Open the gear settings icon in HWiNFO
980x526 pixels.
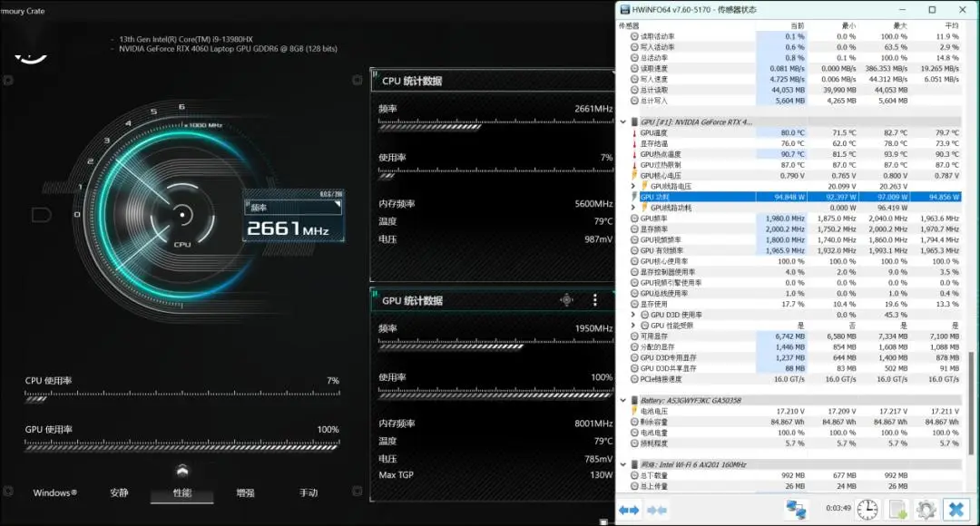coord(926,509)
